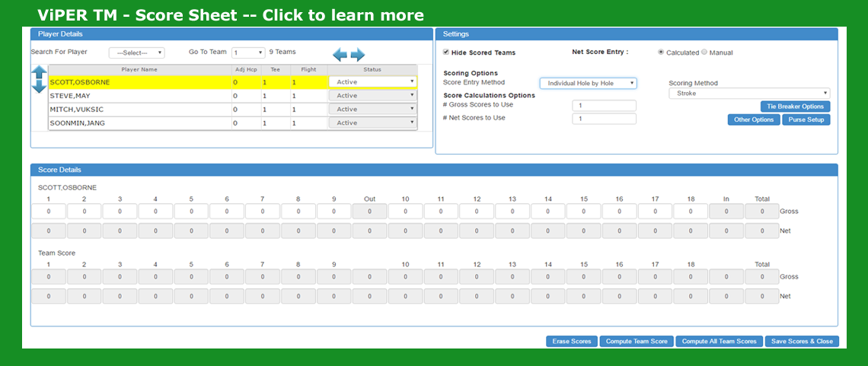Open Search For Player dropdown
This screenshot has width=868, height=366.
137,53
